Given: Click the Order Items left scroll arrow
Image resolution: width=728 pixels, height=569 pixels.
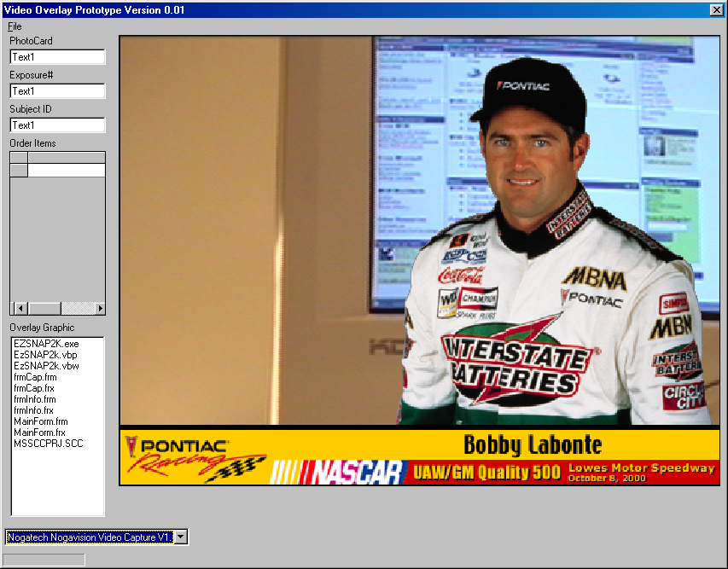Looking at the screenshot, I should (20, 308).
